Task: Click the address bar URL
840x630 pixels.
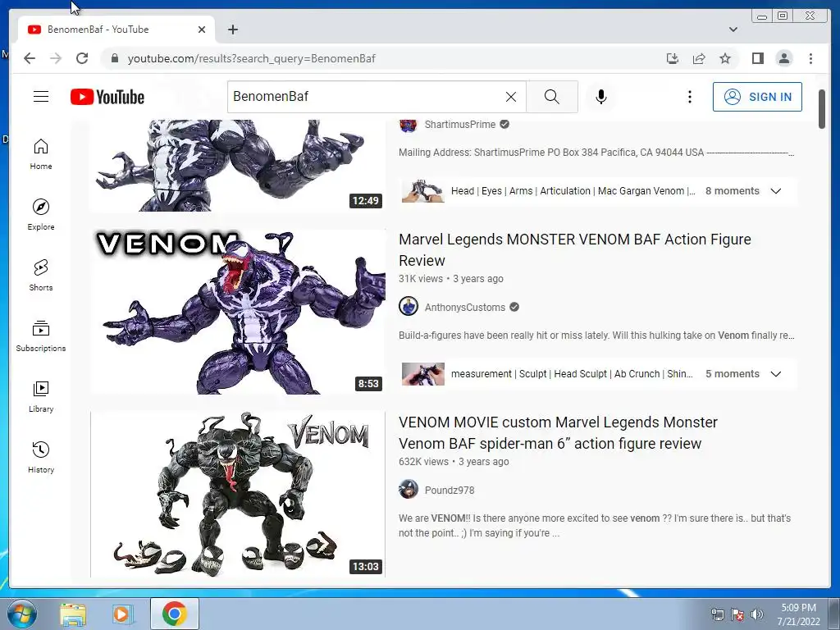Action: click(251, 58)
